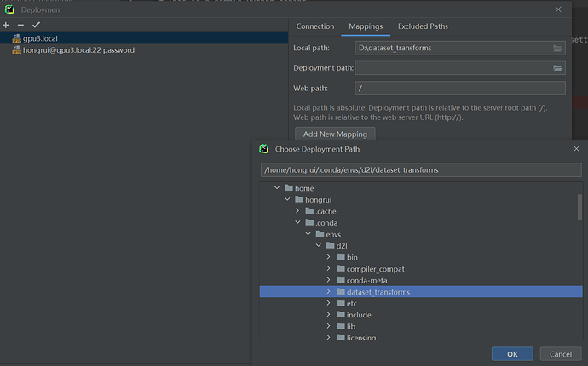Click the folder tree vertical scrollbar

tap(579, 207)
